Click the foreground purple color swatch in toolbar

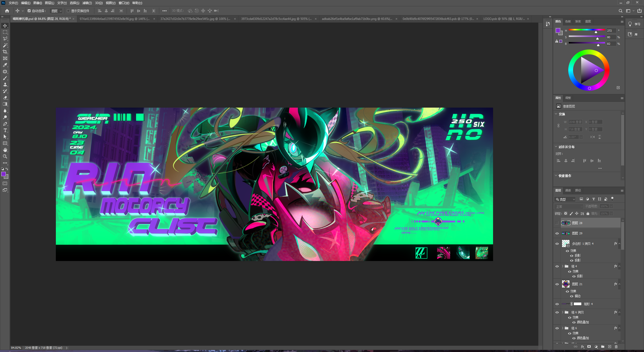pyautogui.click(x=4, y=174)
